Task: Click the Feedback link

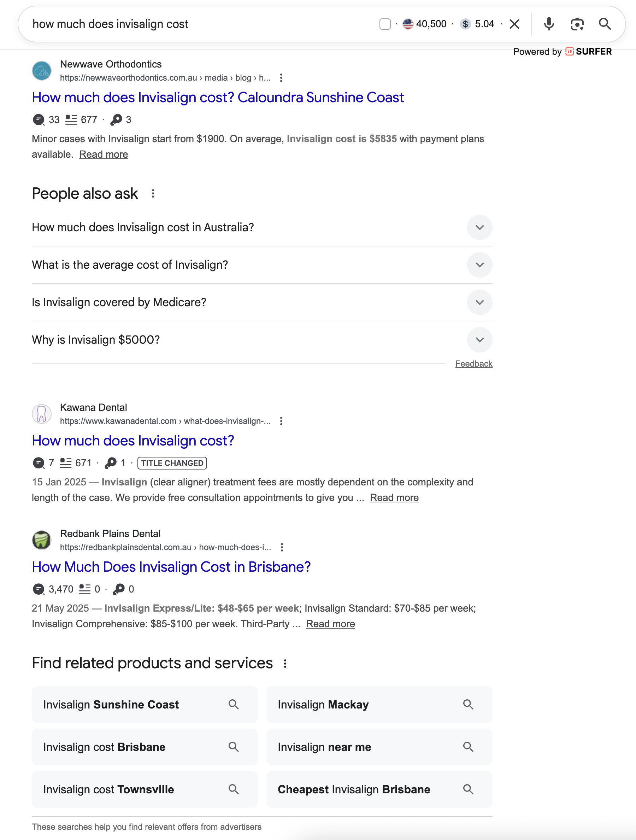Action: pyautogui.click(x=473, y=363)
